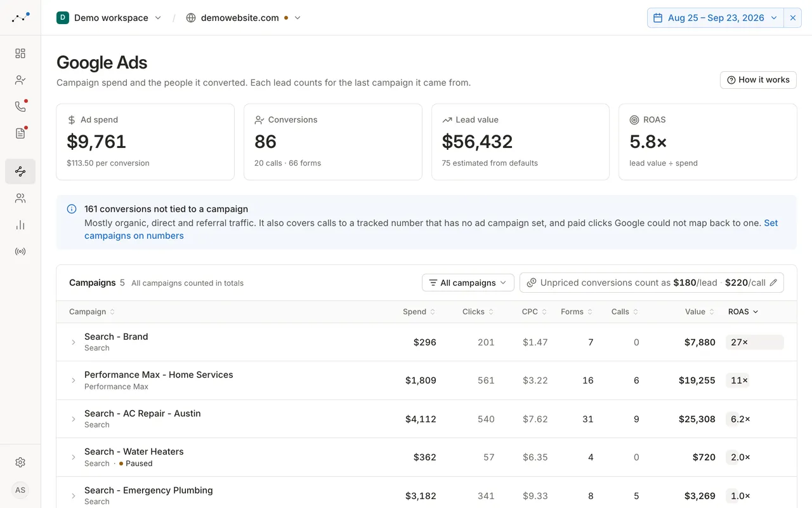Screen dimensions: 812x508
Task: Click the $4,112 spend cell
Action: click(x=421, y=419)
